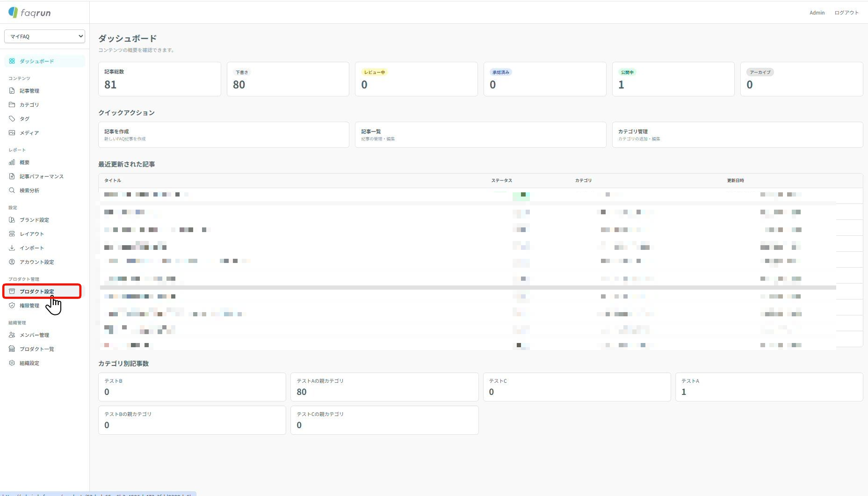Viewport: 868px width, 496px height.
Task: Click the 検索分析 magnifier icon
Action: (12, 190)
